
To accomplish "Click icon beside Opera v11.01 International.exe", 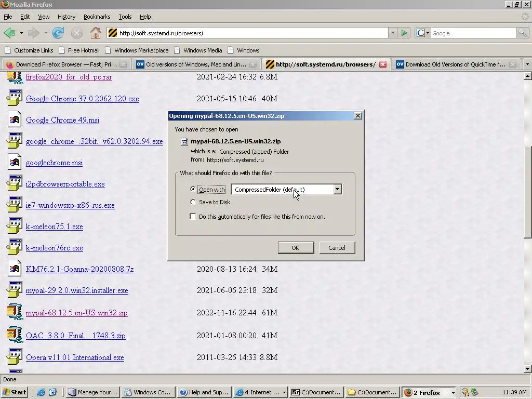I will tap(14, 357).
